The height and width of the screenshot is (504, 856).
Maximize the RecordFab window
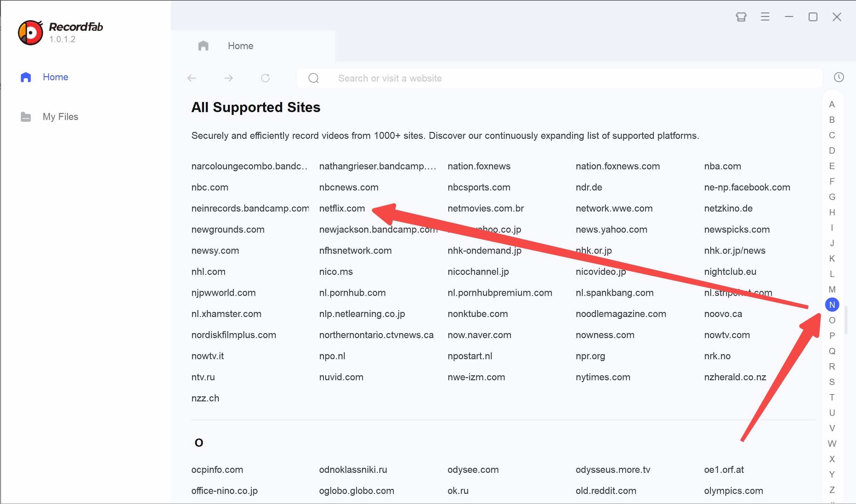tap(813, 17)
